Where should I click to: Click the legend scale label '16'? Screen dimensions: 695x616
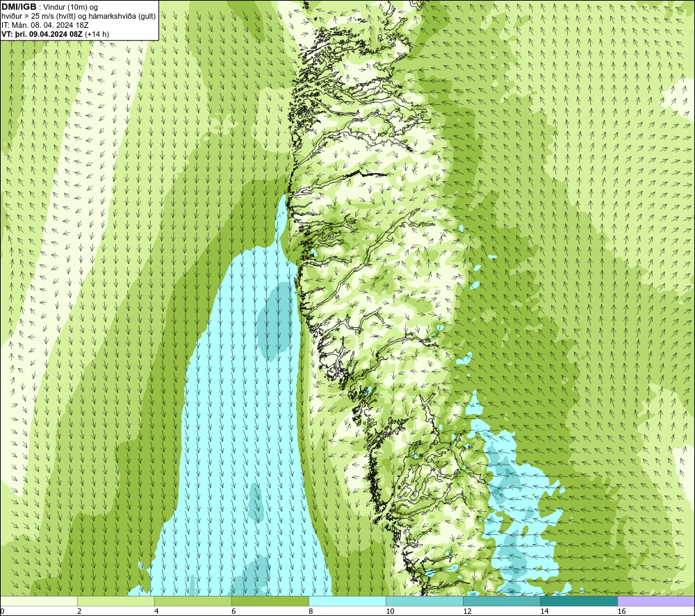621,611
